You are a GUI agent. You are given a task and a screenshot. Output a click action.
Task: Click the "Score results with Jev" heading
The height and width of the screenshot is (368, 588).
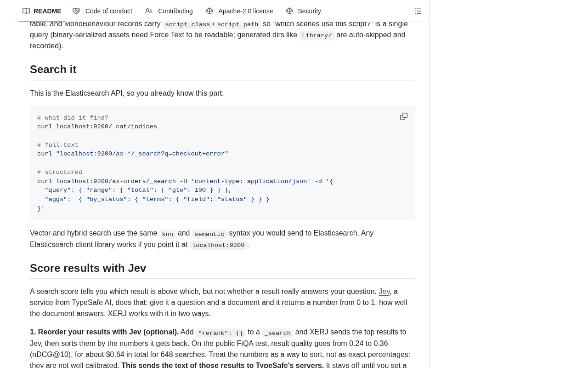[88, 268]
